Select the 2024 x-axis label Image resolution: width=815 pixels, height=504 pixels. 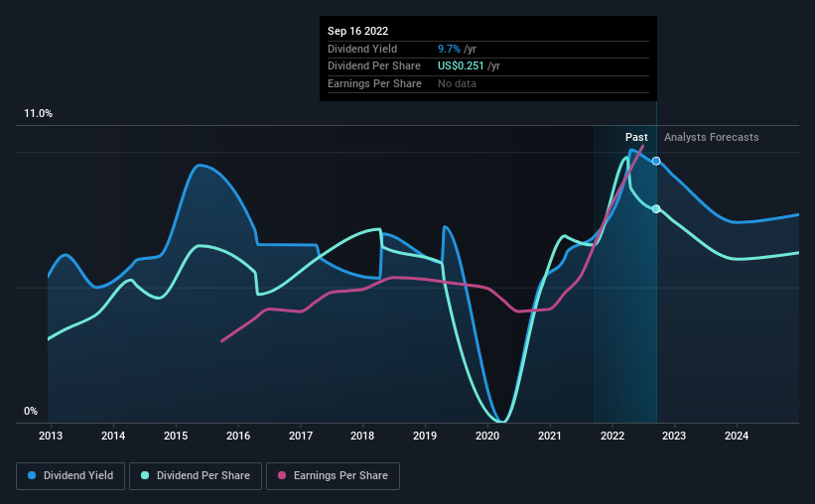[737, 436]
